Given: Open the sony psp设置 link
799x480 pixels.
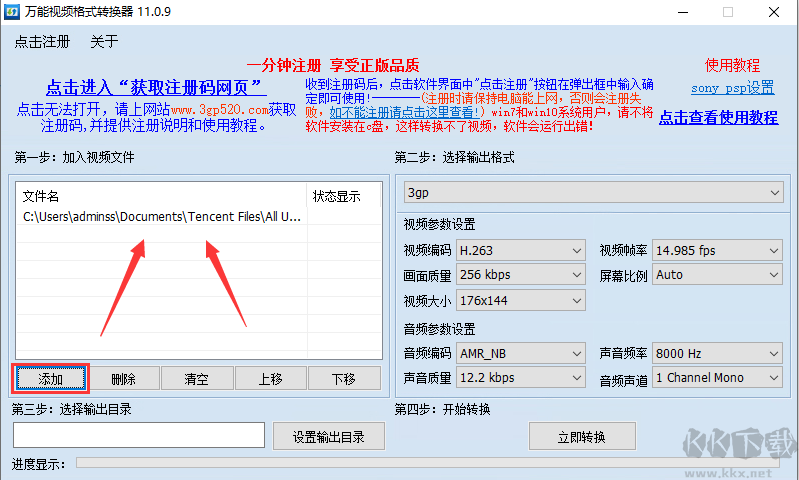Looking at the screenshot, I should tap(733, 88).
